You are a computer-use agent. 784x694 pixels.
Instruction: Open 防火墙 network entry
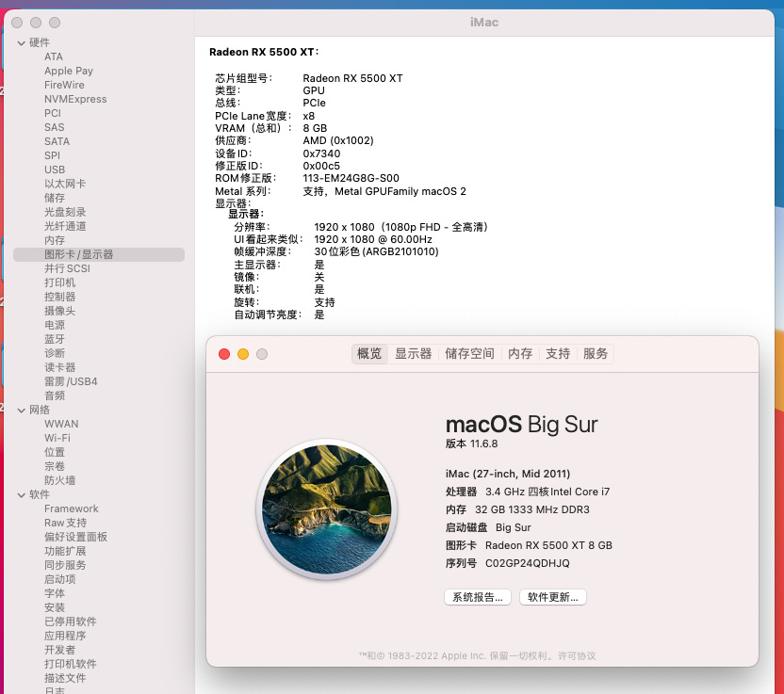(x=59, y=480)
